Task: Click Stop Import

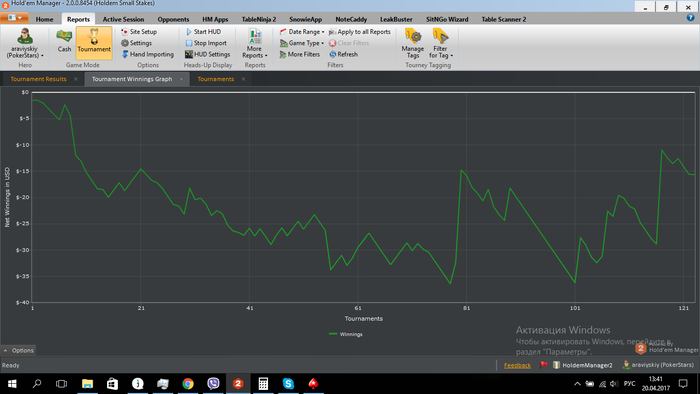Action: pyautogui.click(x=206, y=43)
